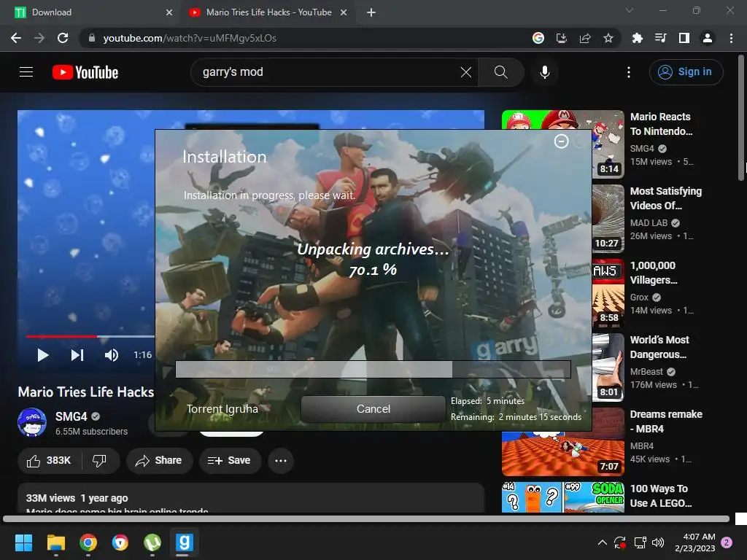The height and width of the screenshot is (560, 747).
Task: Click Sign in on YouTube
Action: (x=686, y=72)
